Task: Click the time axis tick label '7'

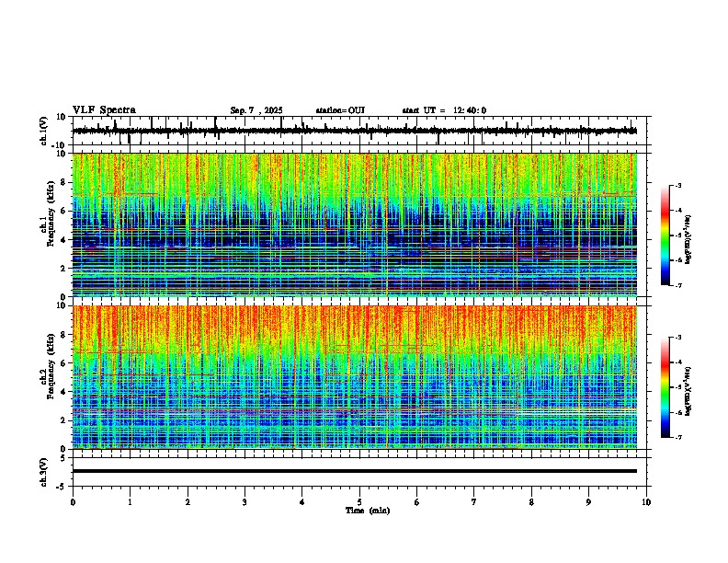Action: click(474, 502)
